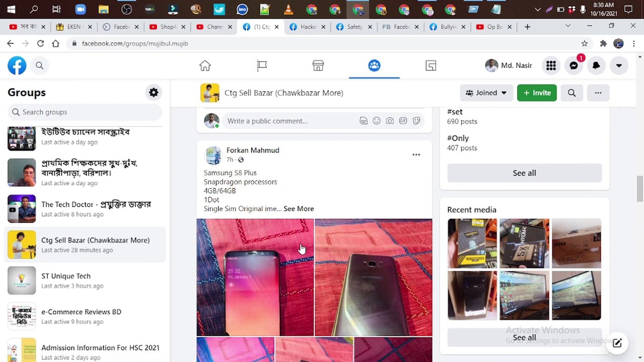Click into the Search groups field
644x362 pixels.
(x=85, y=112)
